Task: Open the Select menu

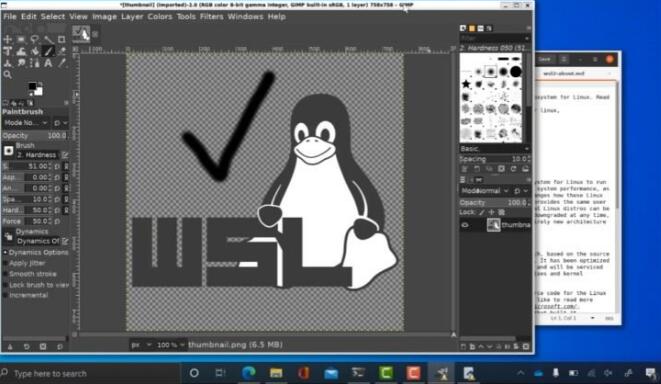Action: [x=53, y=16]
